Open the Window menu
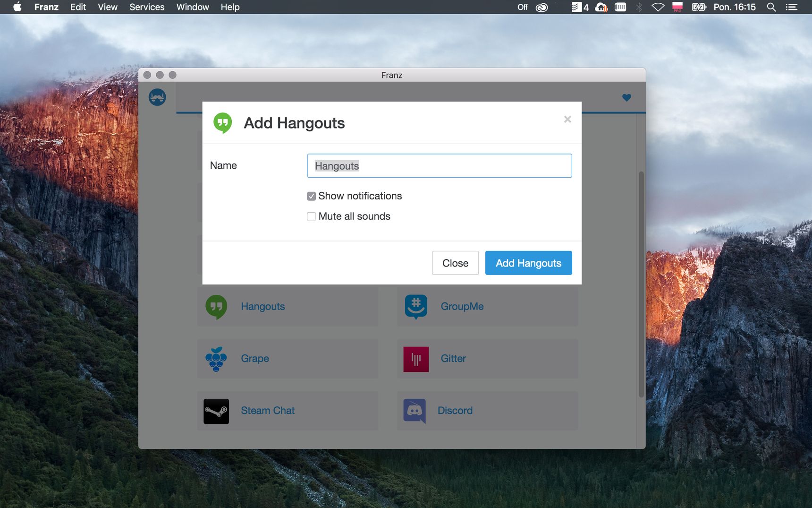 193,7
